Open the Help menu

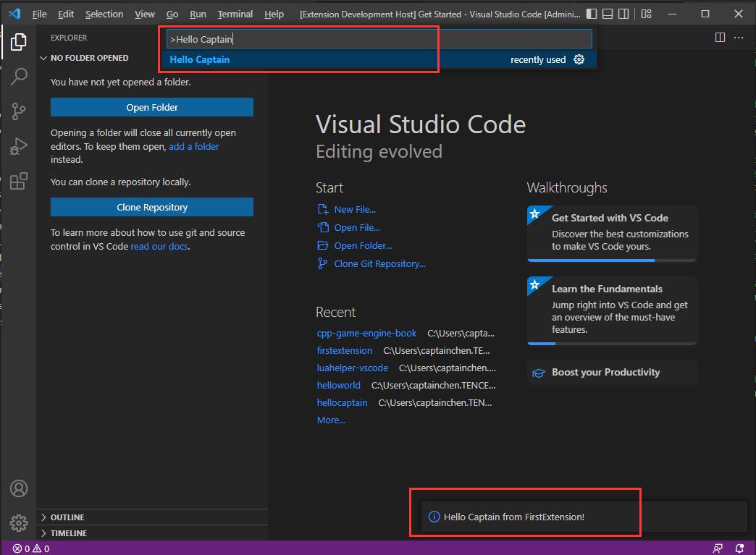pos(274,14)
